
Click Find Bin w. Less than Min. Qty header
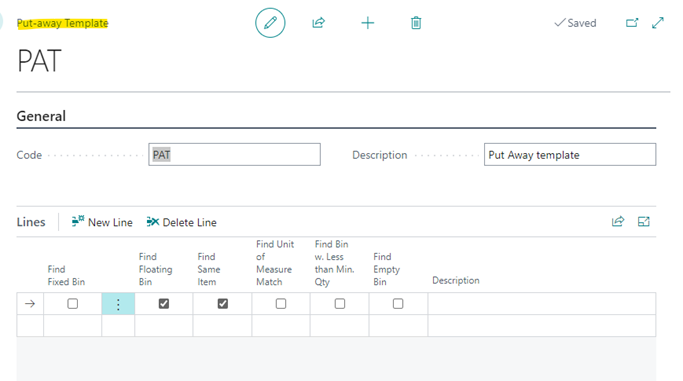(x=334, y=263)
